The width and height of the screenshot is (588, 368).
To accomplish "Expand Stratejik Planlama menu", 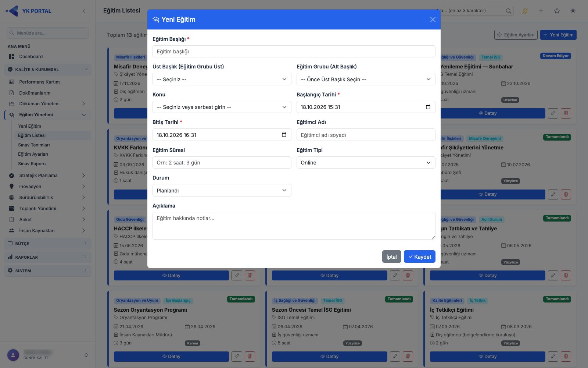I will (48, 176).
